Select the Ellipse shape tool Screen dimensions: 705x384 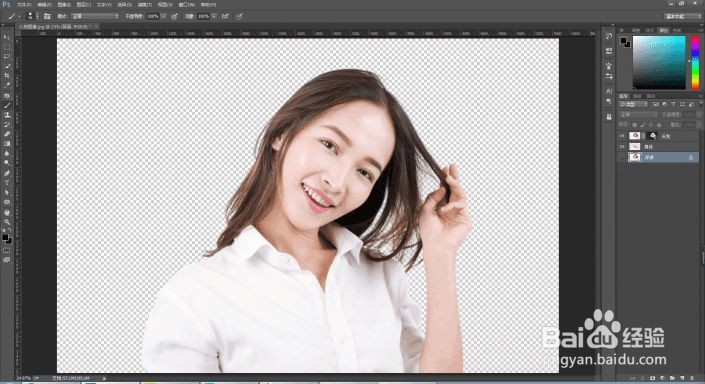tap(7, 202)
